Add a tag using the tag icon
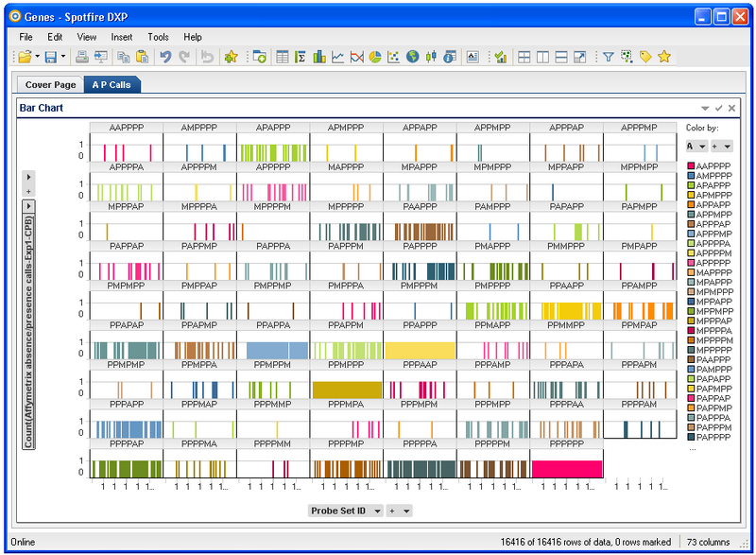This screenshot has width=756, height=555. tap(645, 57)
